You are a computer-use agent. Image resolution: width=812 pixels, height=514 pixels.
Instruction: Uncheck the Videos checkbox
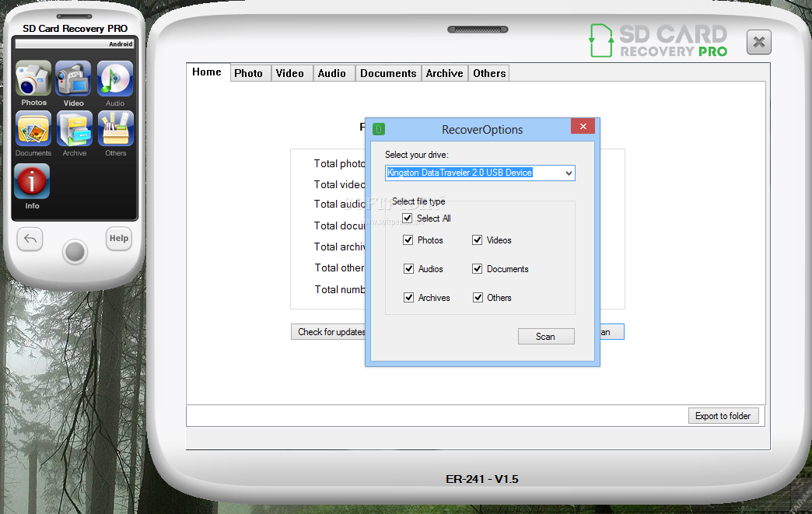tap(477, 240)
